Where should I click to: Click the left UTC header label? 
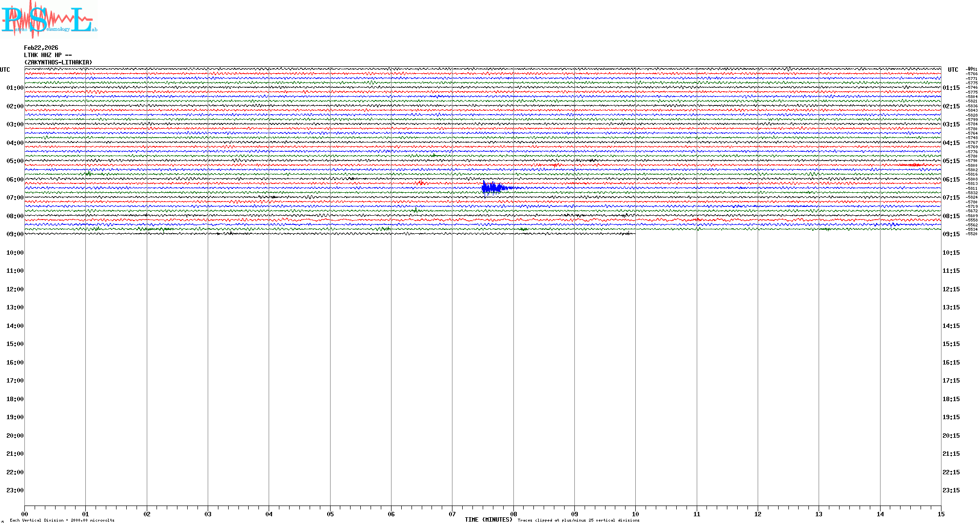click(x=5, y=70)
